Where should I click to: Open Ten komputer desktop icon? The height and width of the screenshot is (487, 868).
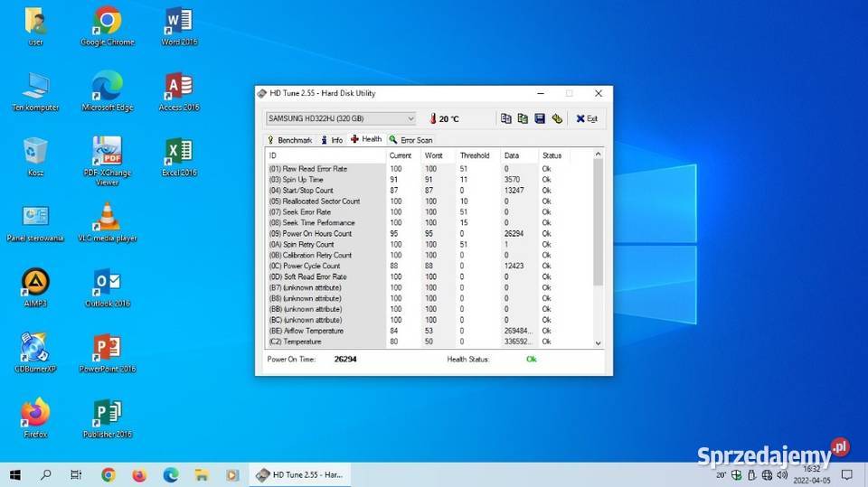click(x=35, y=91)
